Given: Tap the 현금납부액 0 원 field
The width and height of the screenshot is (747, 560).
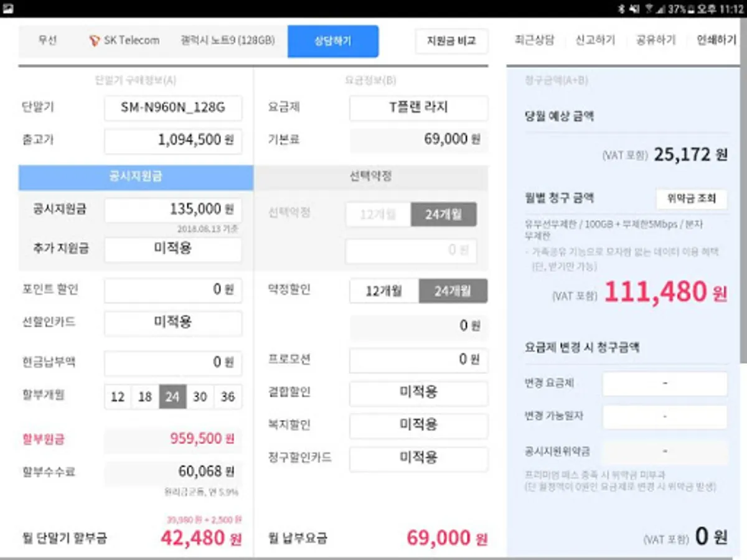Looking at the screenshot, I should click(x=173, y=363).
